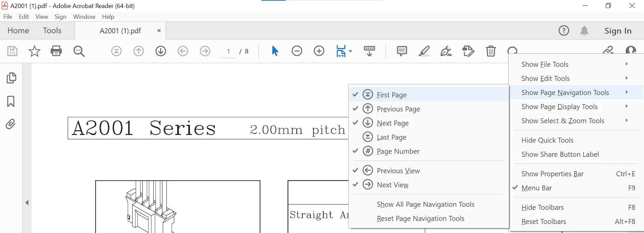The height and width of the screenshot is (233, 644).
Task: Open the Sign menu
Action: (60, 16)
